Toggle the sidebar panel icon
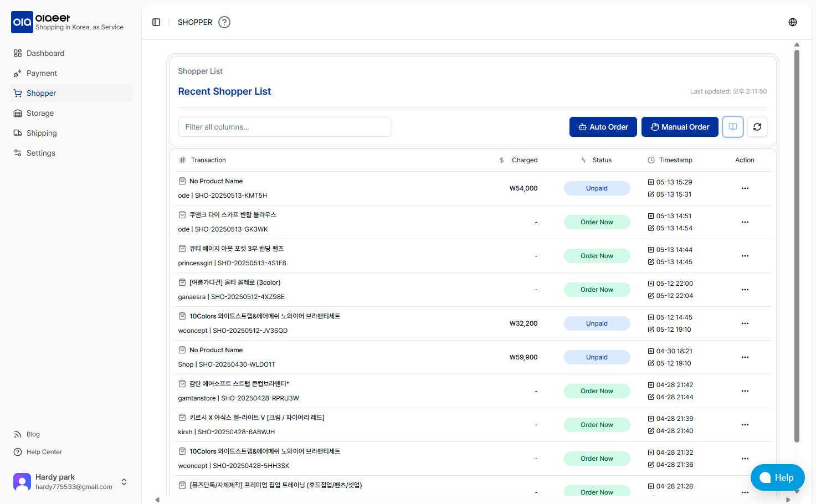The image size is (816, 504). click(156, 22)
